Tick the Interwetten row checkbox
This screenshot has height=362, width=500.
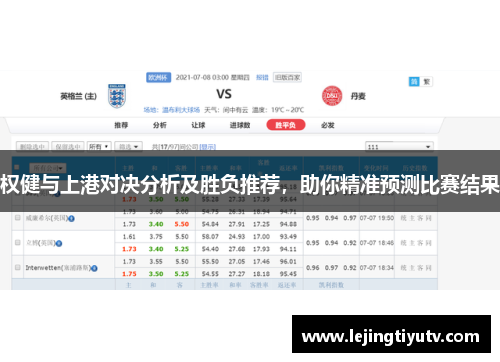click(18, 267)
